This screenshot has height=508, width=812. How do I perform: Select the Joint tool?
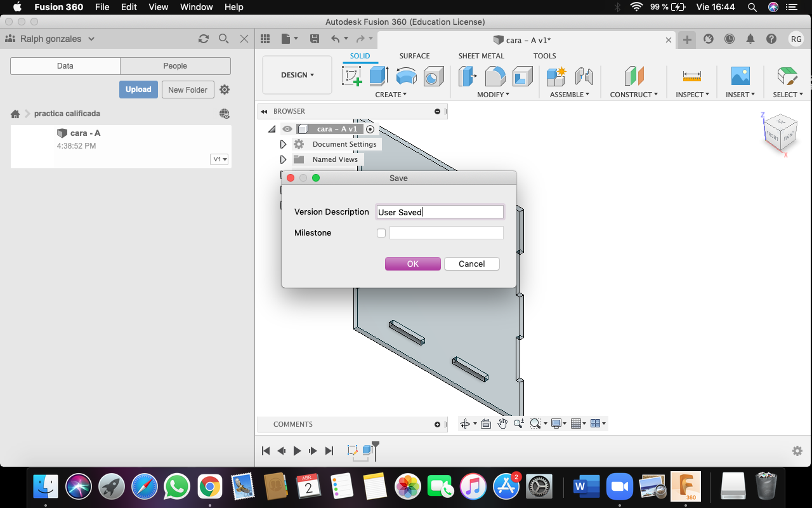[x=584, y=76]
